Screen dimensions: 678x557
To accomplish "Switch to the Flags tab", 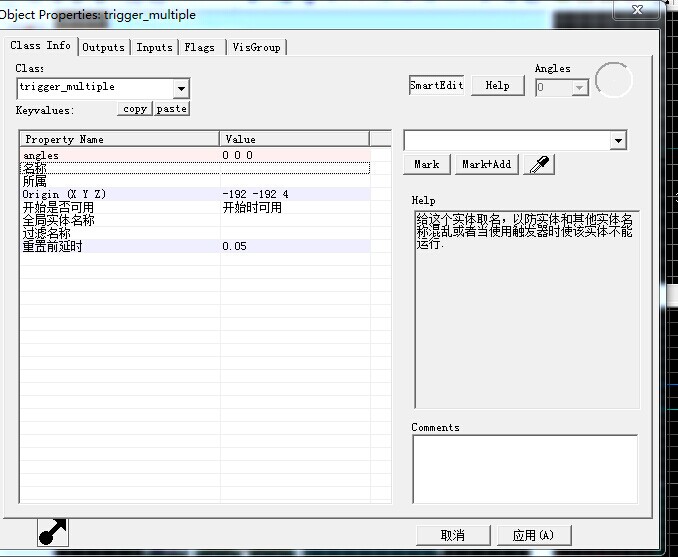I will tap(199, 47).
